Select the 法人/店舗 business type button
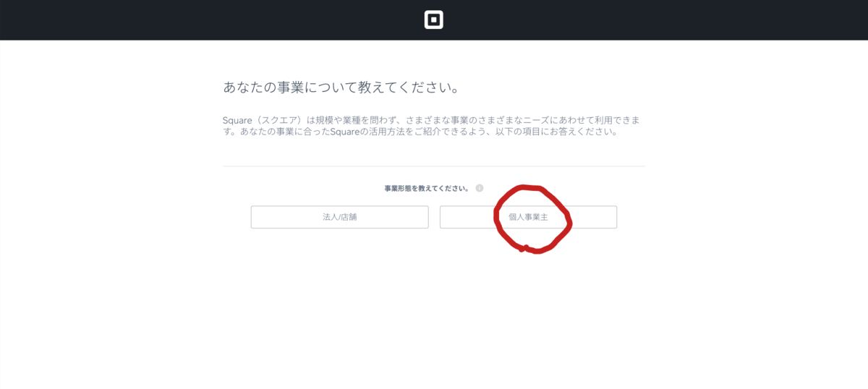The image size is (868, 389). click(x=340, y=217)
